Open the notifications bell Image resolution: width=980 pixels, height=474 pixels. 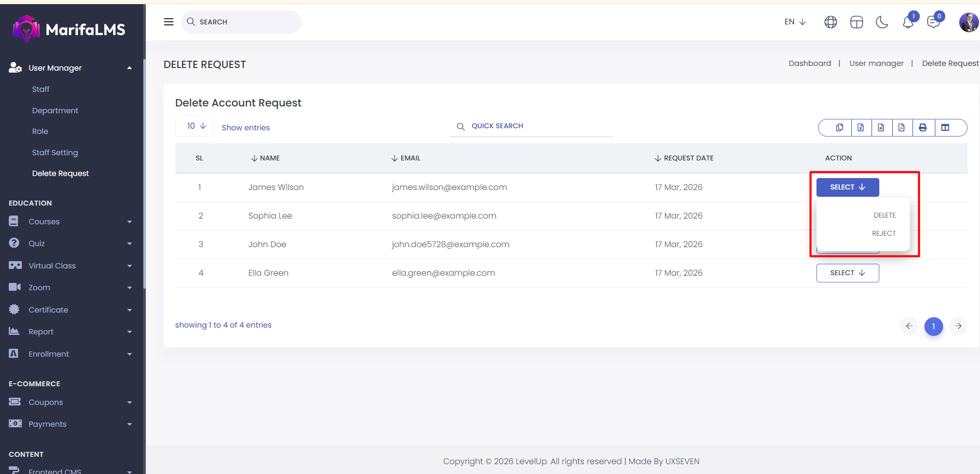[908, 22]
